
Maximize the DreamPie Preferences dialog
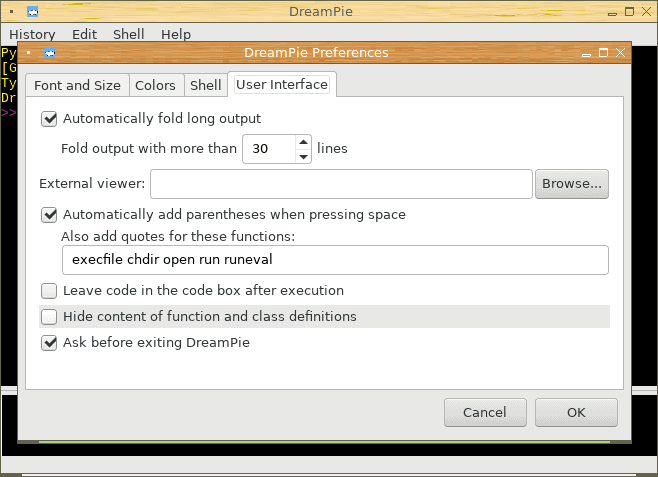[603, 52]
